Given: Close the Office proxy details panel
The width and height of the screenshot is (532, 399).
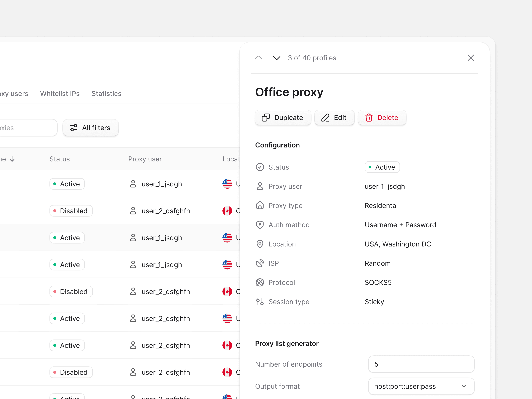Looking at the screenshot, I should tap(471, 58).
